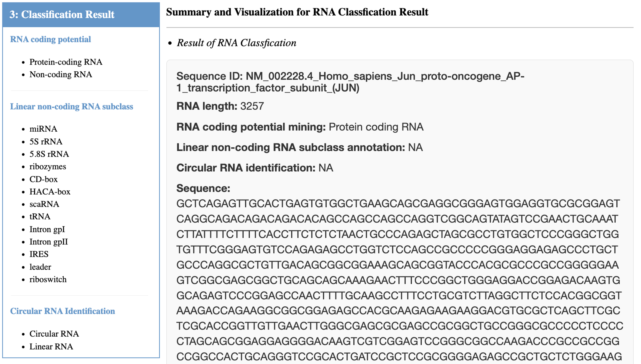Select Linear RNA in the sidebar
The image size is (641, 364).
point(51,347)
